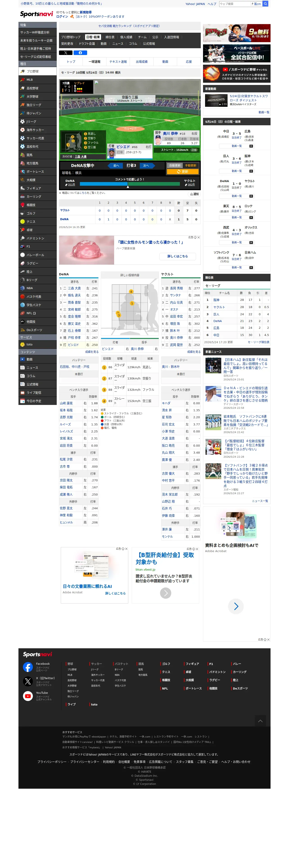The image size is (289, 868).
Task: Open the Yahoo! JAPAN header link
Action: 195,4
